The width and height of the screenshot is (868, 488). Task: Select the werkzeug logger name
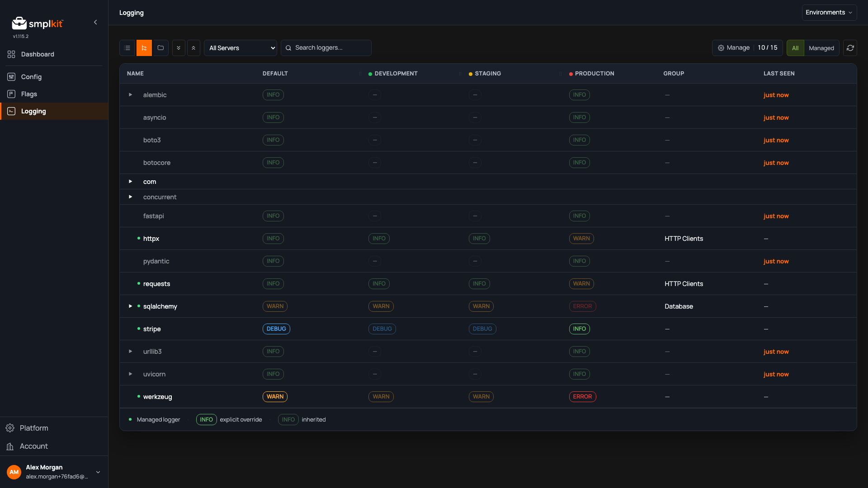(x=157, y=397)
